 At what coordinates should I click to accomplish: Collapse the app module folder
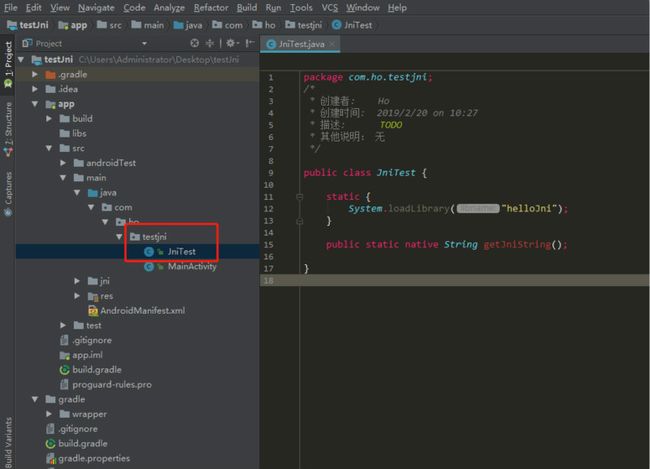pyautogui.click(x=35, y=104)
